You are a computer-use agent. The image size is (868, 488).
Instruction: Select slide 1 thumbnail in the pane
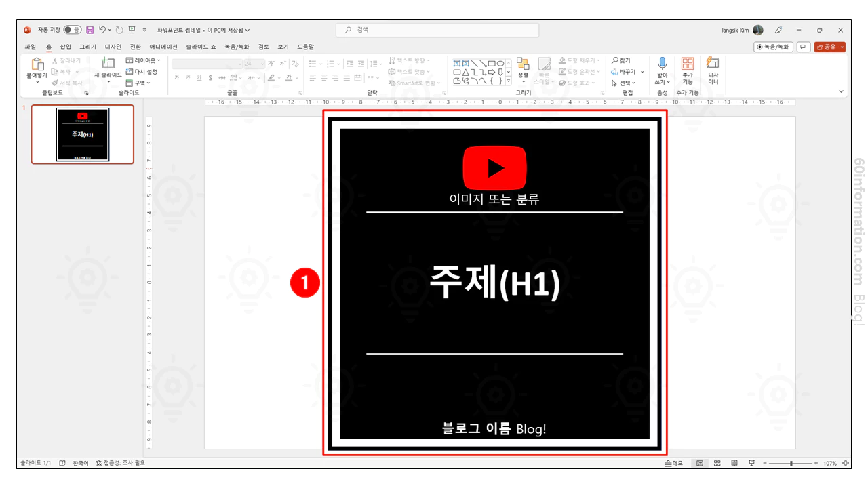pos(82,134)
